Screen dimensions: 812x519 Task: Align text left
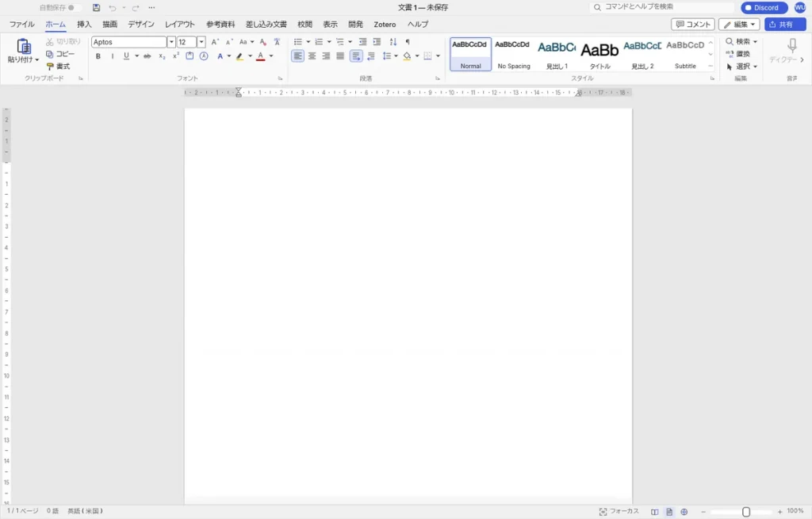[298, 56]
